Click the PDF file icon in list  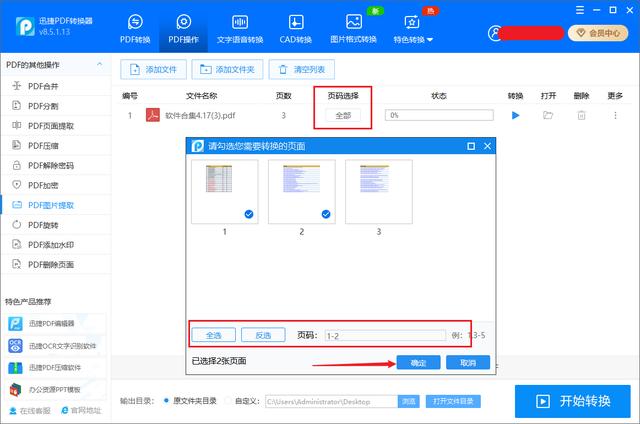click(x=153, y=115)
